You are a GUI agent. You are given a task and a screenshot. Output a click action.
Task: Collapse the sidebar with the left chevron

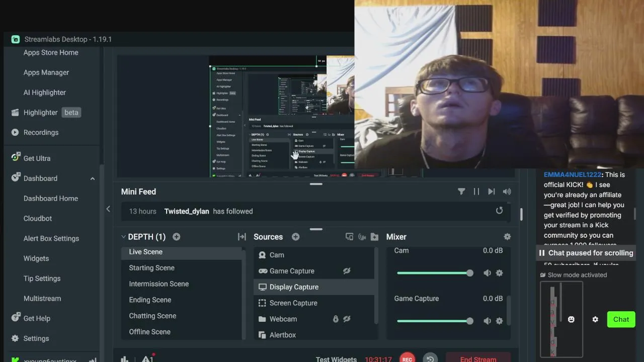108,209
